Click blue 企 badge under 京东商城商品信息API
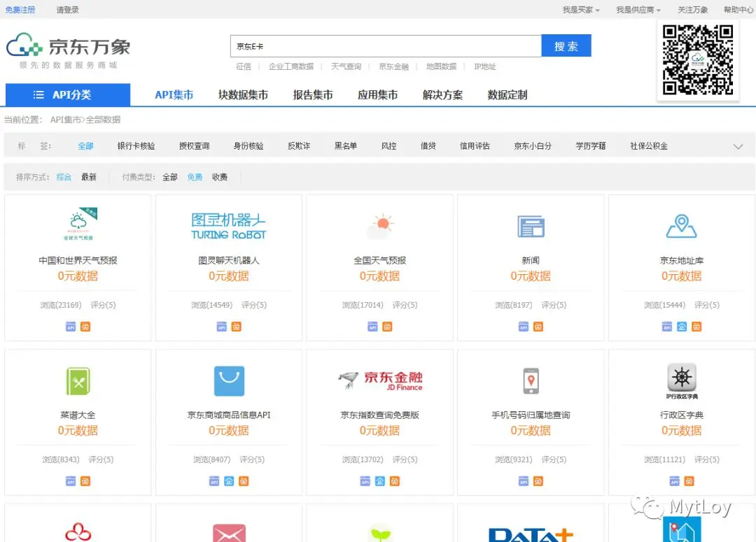This screenshot has width=756, height=542. tap(229, 481)
